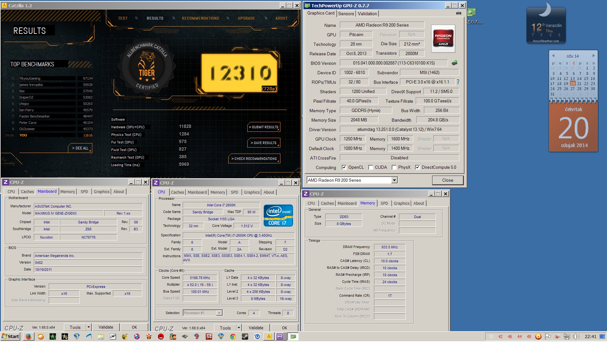Open the Tools dropdown arrow in CPU tab CPU-Z

[x=239, y=328]
